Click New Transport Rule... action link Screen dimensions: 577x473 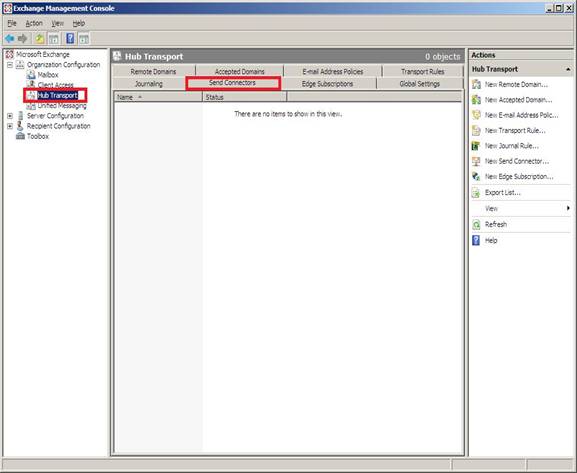tap(515, 131)
